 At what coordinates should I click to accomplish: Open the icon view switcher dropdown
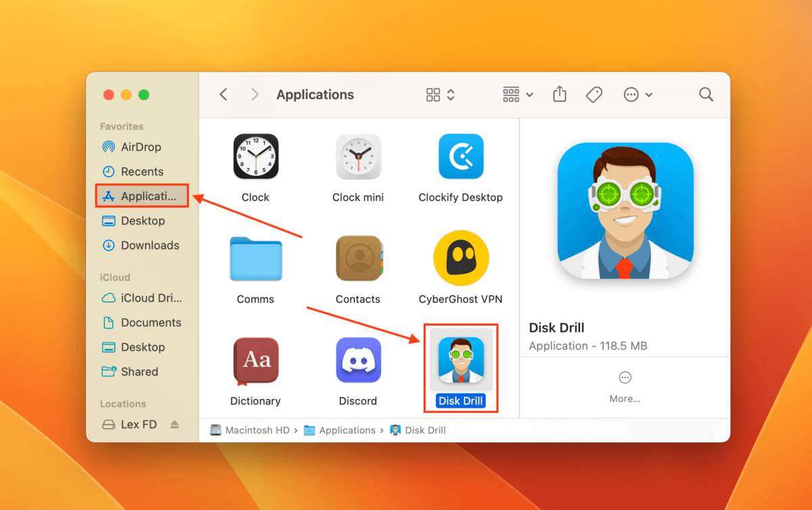click(x=441, y=95)
